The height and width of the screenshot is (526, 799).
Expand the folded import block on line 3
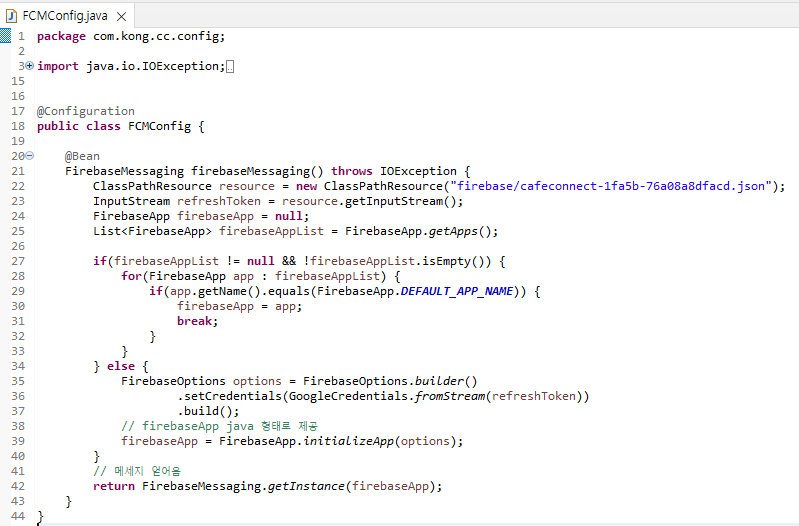click(30, 66)
